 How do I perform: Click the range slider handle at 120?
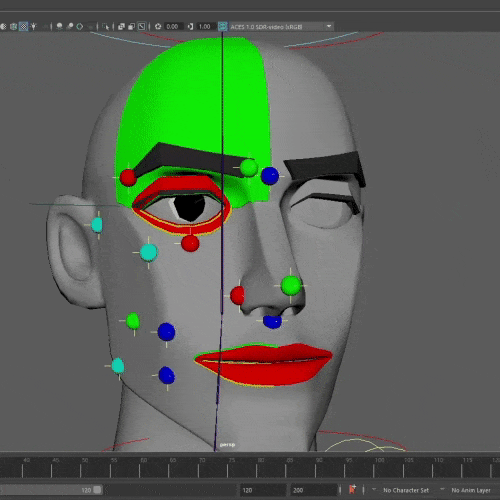pyautogui.click(x=97, y=490)
